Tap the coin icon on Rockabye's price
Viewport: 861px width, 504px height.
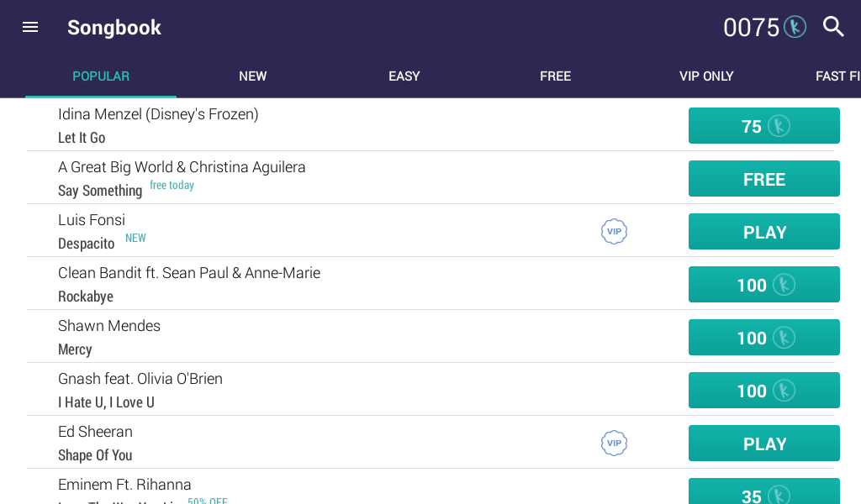click(784, 285)
